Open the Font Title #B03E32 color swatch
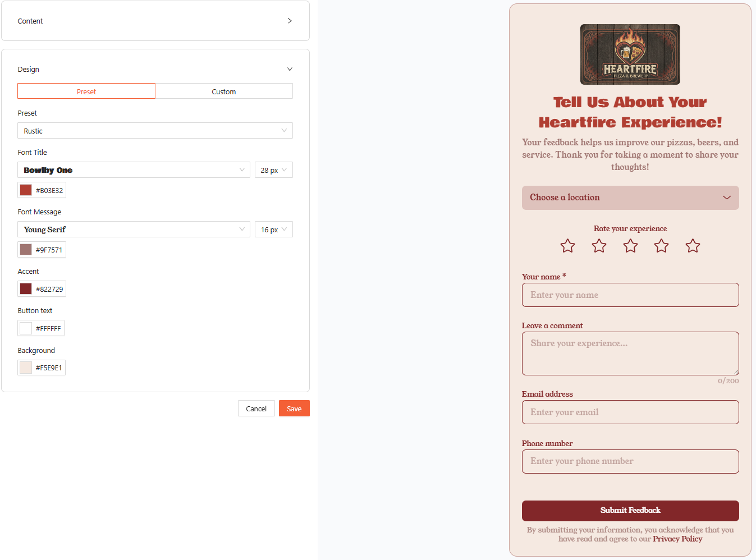Screen dimensions: 756x560 (x=26, y=190)
